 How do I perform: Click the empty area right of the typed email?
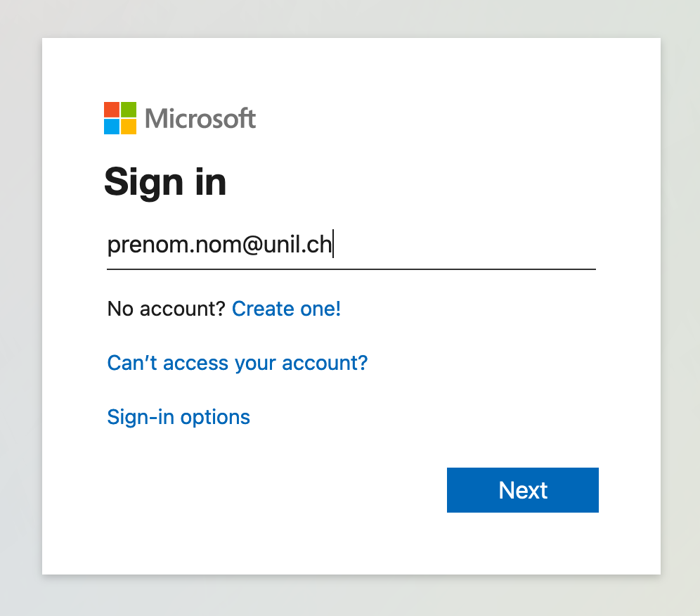464,245
